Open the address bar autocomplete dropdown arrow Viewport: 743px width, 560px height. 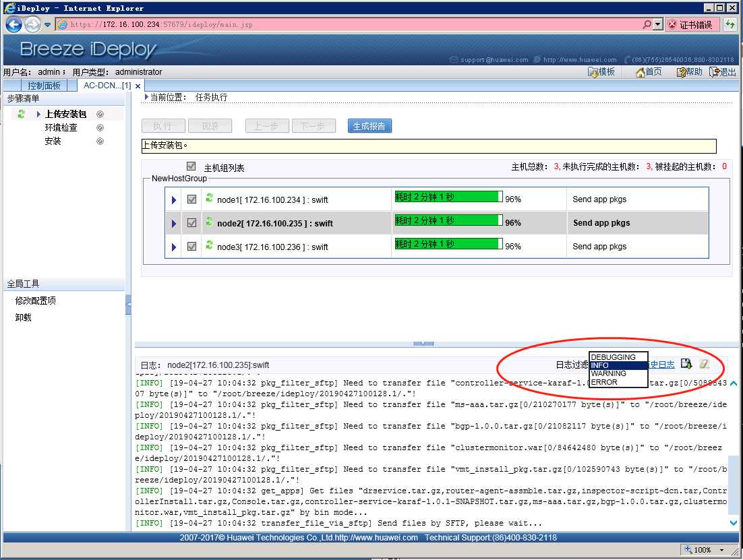657,24
